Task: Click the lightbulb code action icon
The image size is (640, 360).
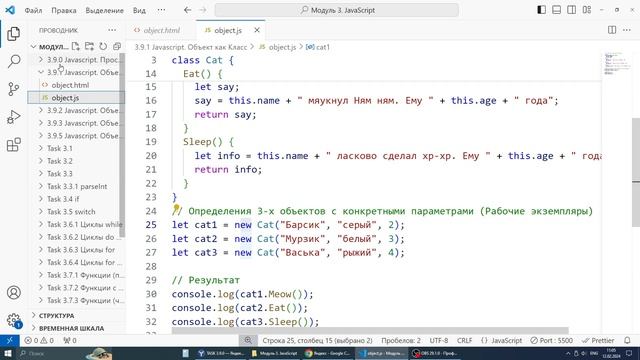Action: click(x=176, y=209)
